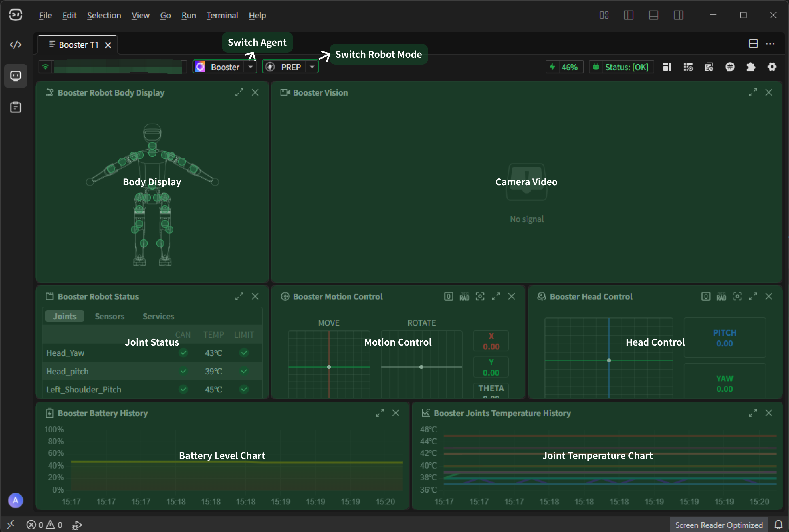Reset Booster Head Control values to zero
789x532 pixels.
coord(706,297)
